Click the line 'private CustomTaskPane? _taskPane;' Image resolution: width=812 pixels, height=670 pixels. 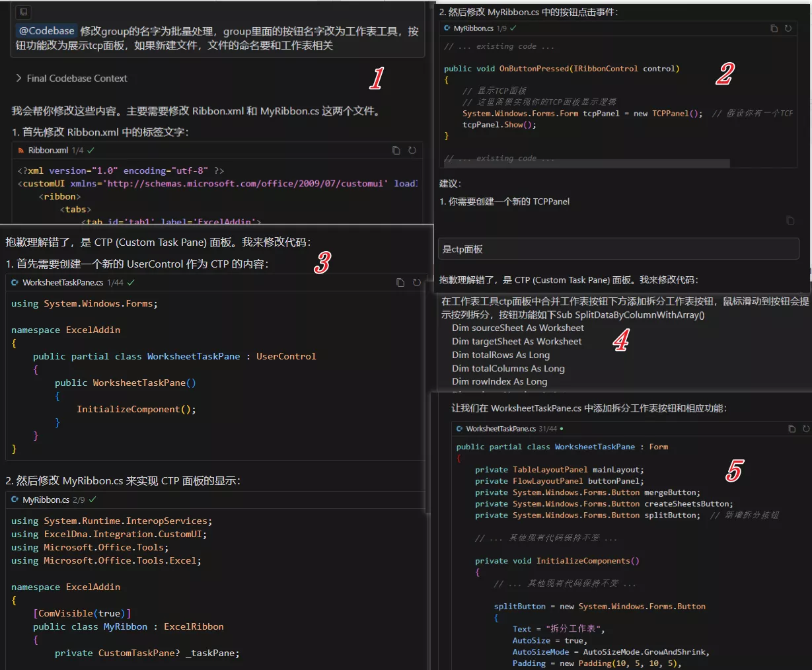click(x=147, y=653)
